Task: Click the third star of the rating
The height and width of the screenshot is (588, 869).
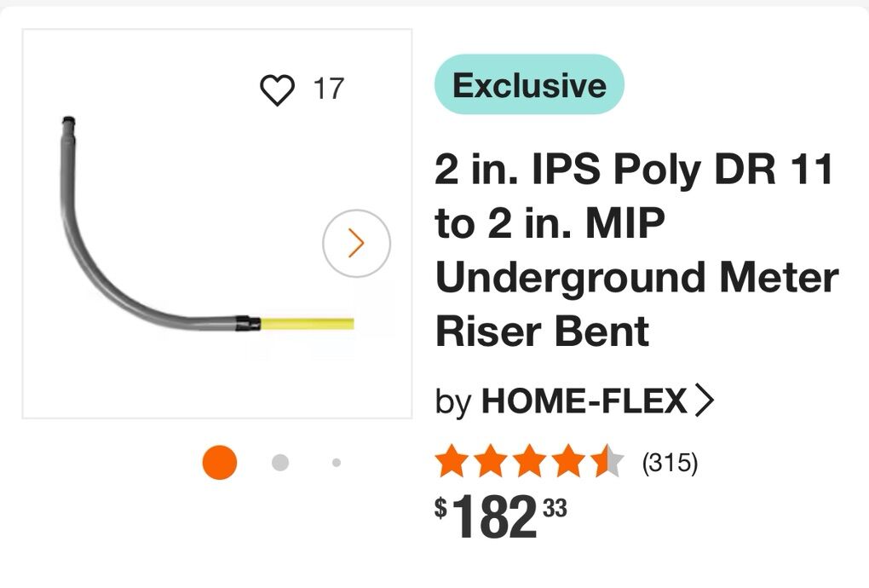Action: [x=527, y=460]
